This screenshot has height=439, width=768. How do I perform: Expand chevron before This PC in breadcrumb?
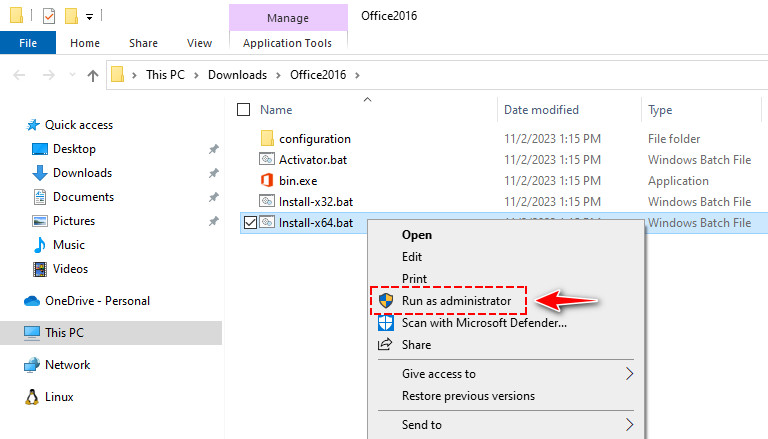134,75
